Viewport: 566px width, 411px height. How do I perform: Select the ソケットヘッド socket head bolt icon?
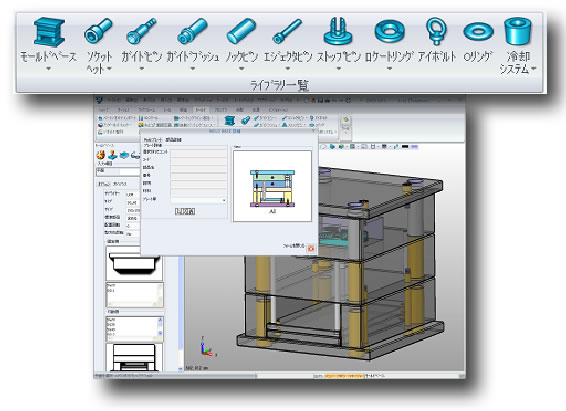pyautogui.click(x=98, y=31)
